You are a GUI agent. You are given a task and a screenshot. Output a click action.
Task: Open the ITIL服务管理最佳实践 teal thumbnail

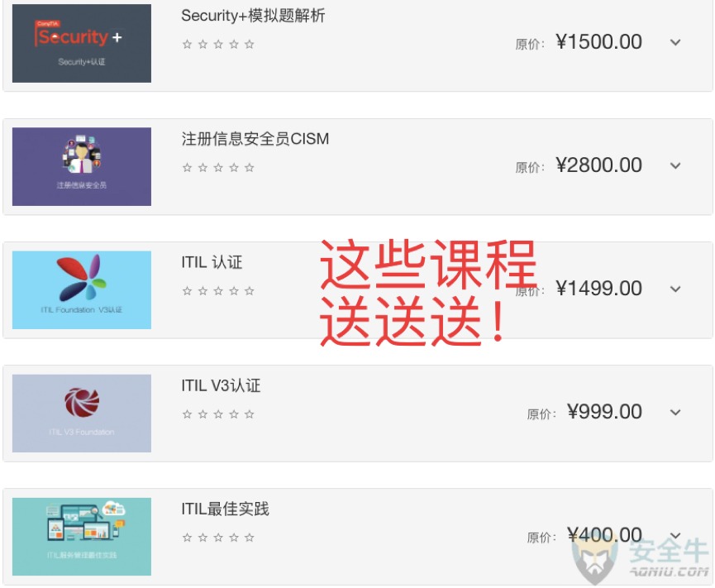pyautogui.click(x=82, y=537)
